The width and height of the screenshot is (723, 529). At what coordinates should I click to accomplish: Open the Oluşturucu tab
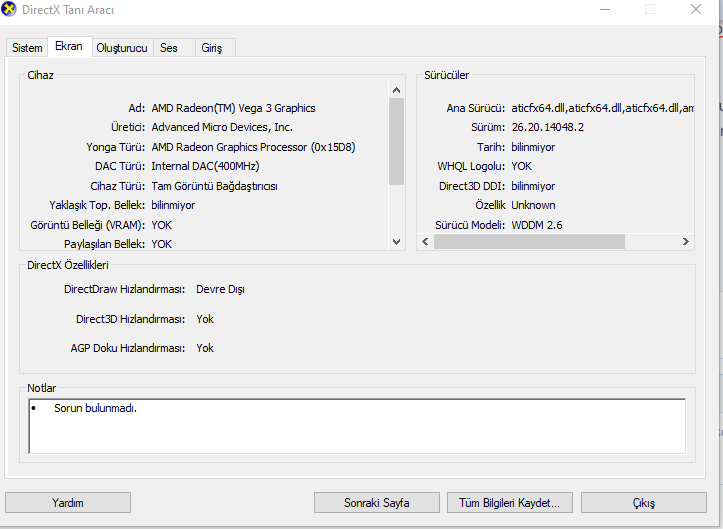[122, 48]
